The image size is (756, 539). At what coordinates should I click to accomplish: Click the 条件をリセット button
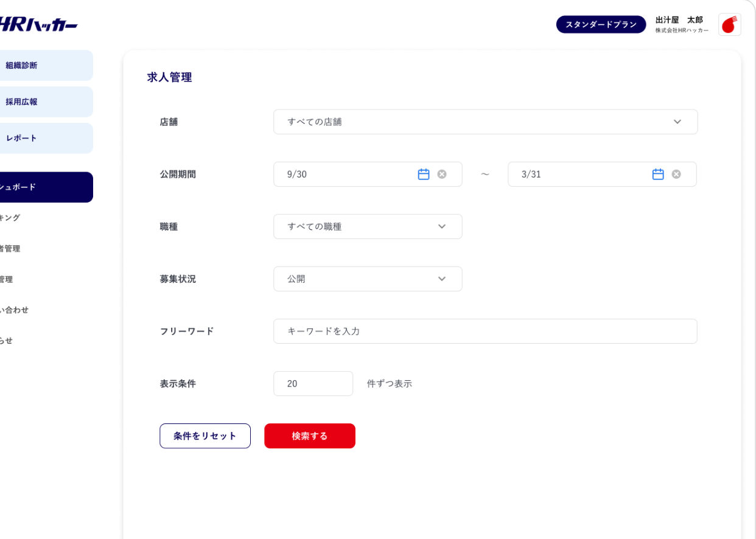click(205, 436)
